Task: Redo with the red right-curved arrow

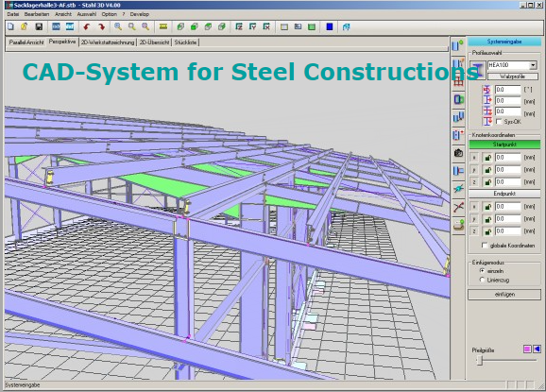Action: (x=101, y=26)
